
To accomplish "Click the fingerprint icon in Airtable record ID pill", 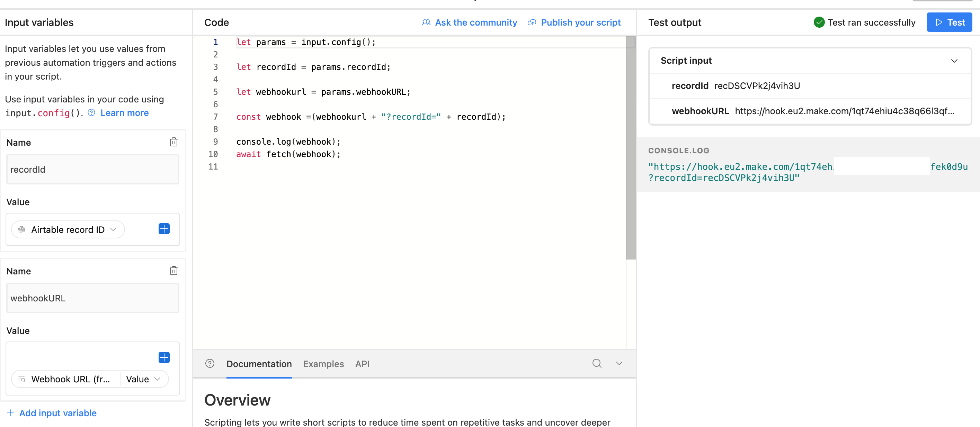I will tap(22, 230).
